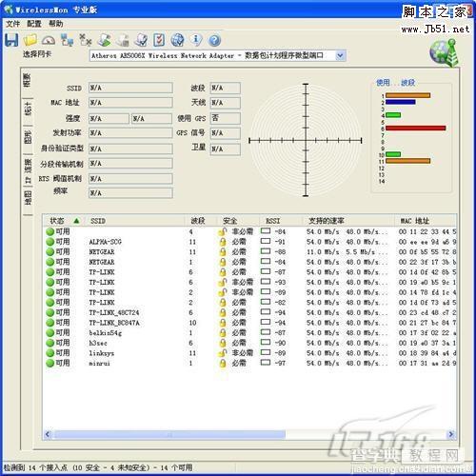Switch to the IP 连接 vertical tab
This screenshot has width=476, height=476.
click(x=28, y=170)
